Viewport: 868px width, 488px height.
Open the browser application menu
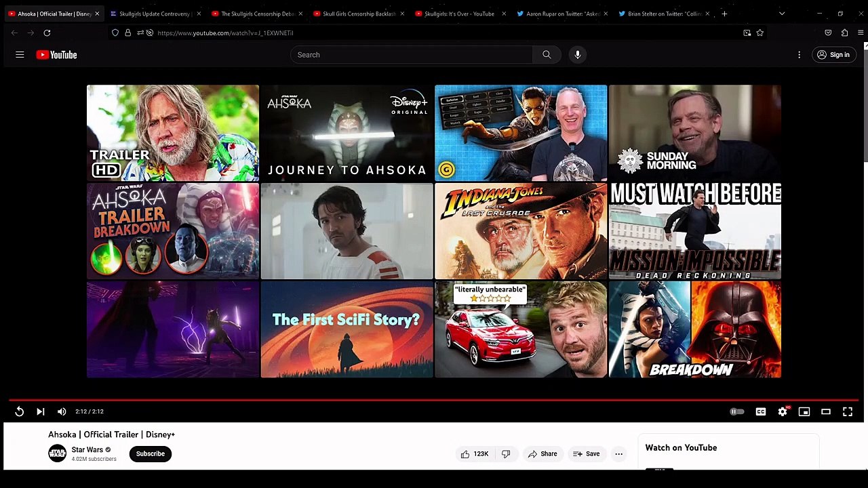(861, 33)
